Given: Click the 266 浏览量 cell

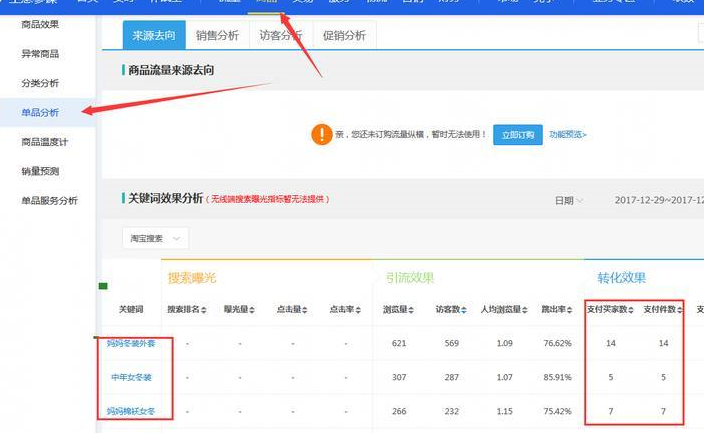Looking at the screenshot, I should [x=399, y=411].
